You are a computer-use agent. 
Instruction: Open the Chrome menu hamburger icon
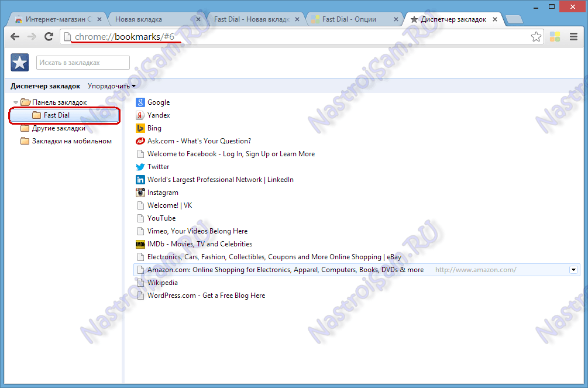pyautogui.click(x=573, y=36)
